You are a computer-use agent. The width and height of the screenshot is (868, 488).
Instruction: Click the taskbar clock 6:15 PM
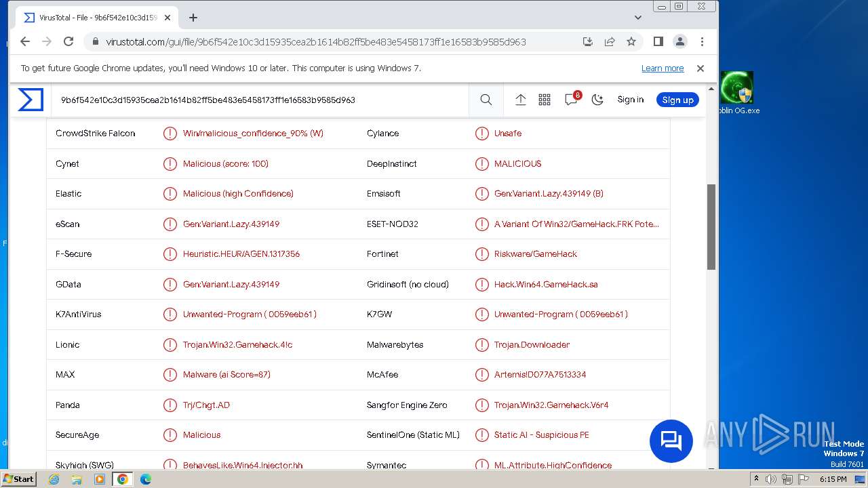tap(833, 479)
